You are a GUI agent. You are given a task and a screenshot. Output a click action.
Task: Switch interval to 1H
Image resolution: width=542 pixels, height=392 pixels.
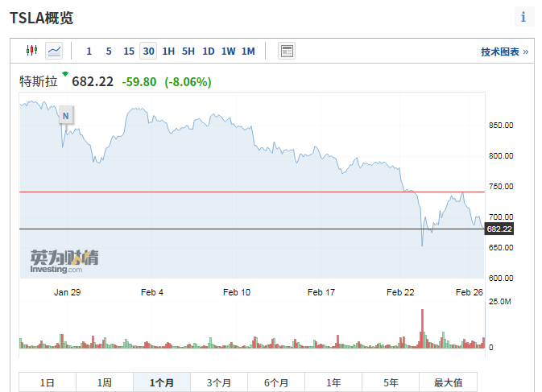click(168, 52)
